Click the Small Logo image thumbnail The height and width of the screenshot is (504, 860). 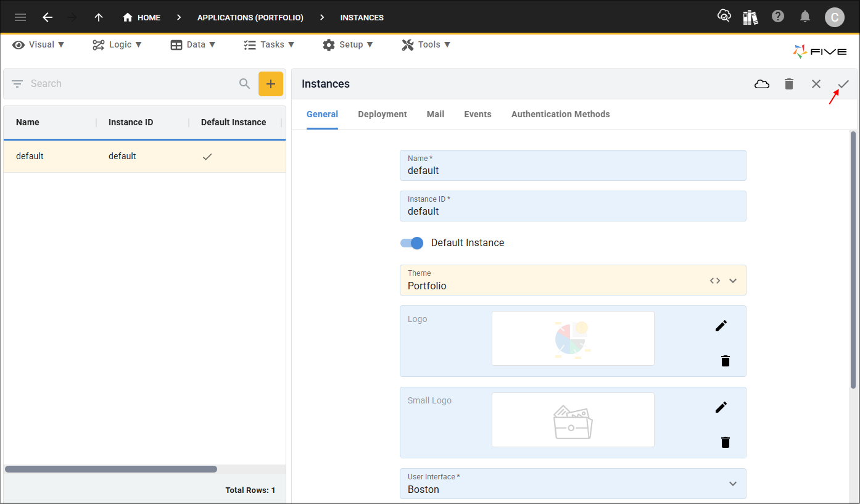(573, 420)
